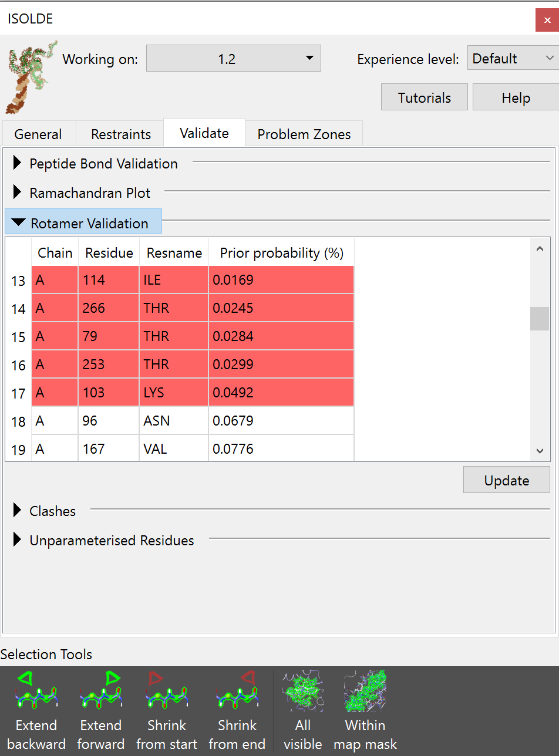
Task: Select the Validate tab
Action: [x=204, y=133]
